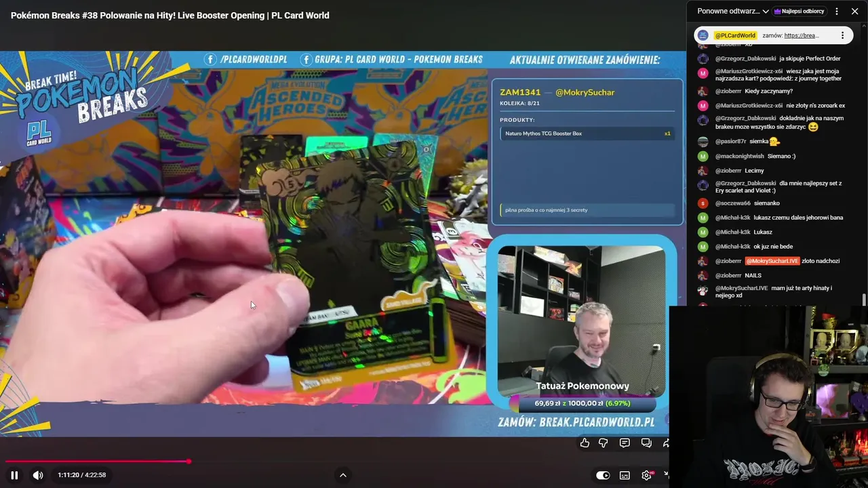The image size is (868, 488).
Task: Click message 'nie zloty n's zoroark ex'
Action: coord(816,106)
